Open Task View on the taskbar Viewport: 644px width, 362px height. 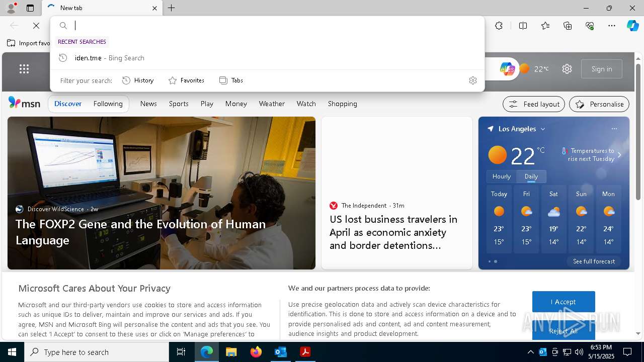pyautogui.click(x=181, y=352)
